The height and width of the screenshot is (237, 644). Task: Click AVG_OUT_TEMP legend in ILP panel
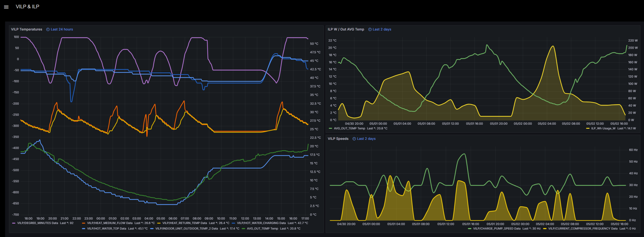[349, 128]
